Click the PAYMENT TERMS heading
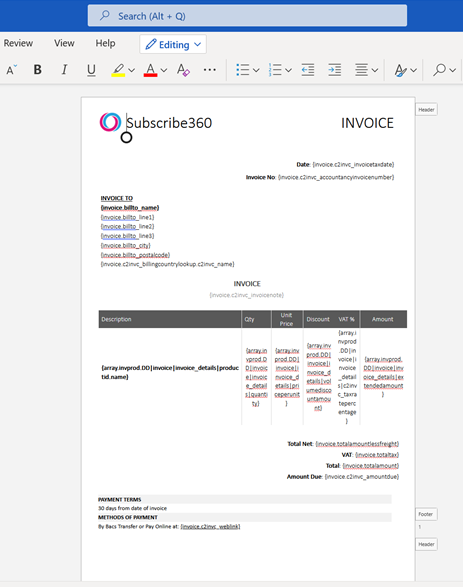Viewport: 463px width, 587px height. [x=120, y=499]
